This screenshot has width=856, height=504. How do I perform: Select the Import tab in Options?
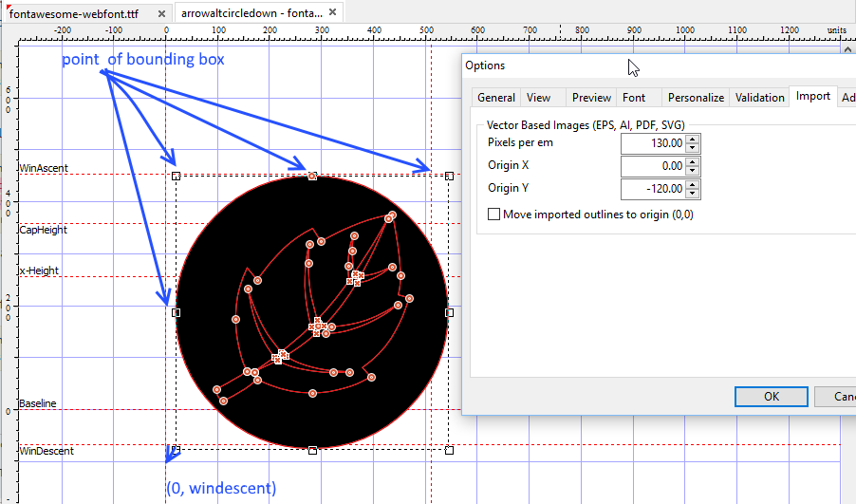click(813, 96)
